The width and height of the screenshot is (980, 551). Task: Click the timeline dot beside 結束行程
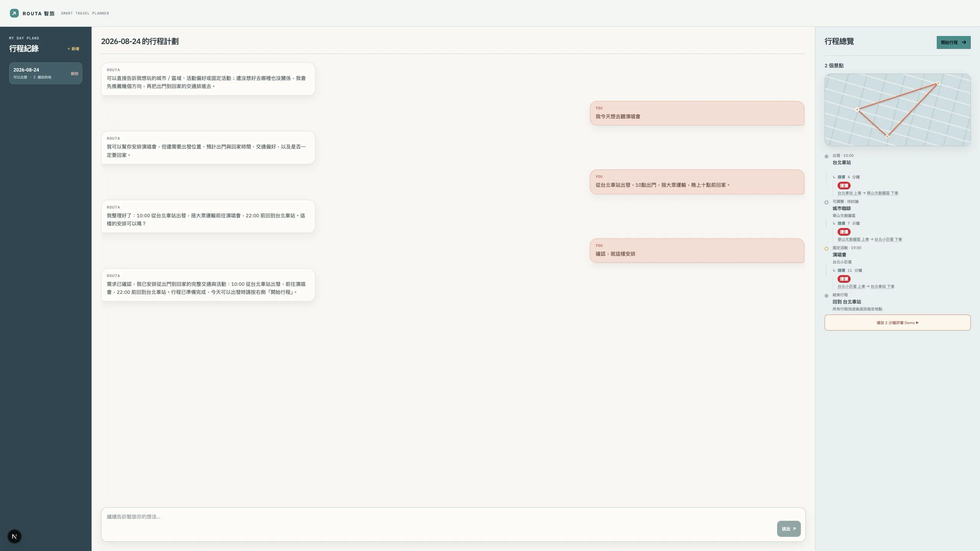[826, 296]
